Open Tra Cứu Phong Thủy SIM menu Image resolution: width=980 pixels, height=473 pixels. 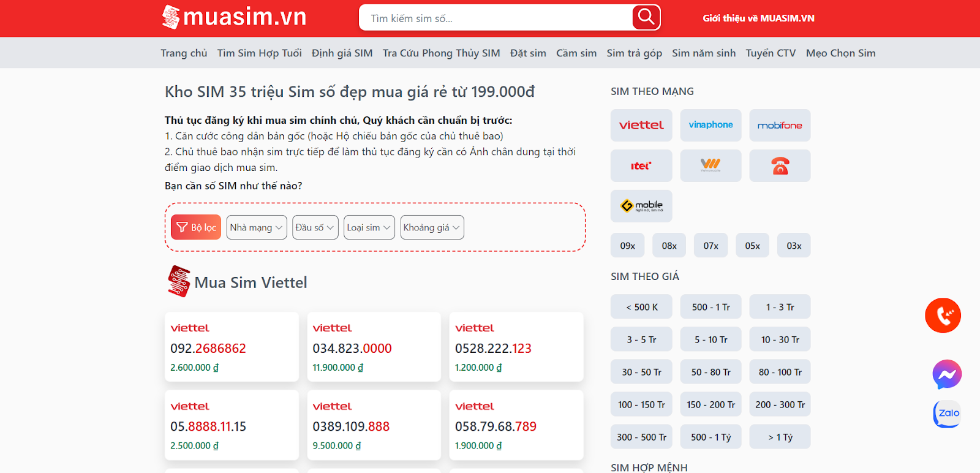(x=442, y=53)
